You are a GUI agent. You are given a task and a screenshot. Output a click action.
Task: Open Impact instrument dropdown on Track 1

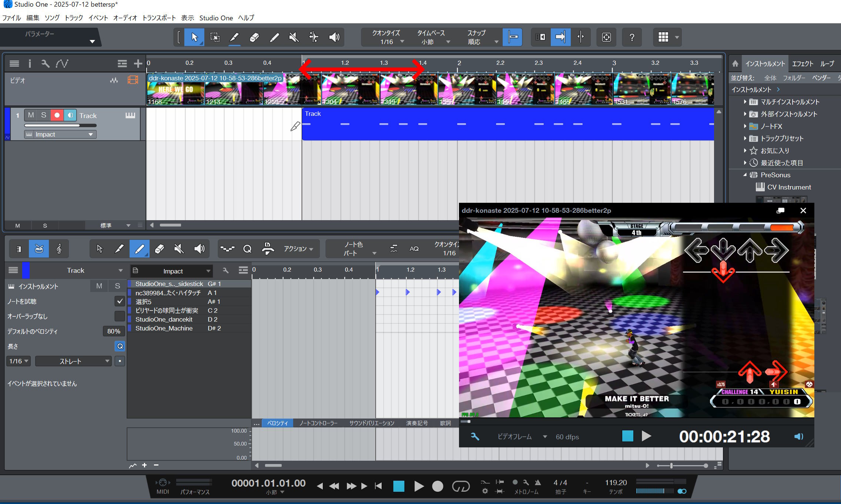(60, 134)
